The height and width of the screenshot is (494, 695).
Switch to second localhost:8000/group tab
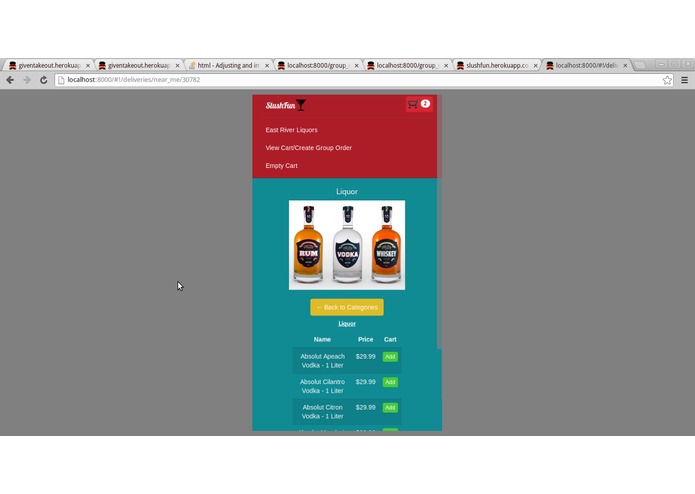click(x=406, y=65)
